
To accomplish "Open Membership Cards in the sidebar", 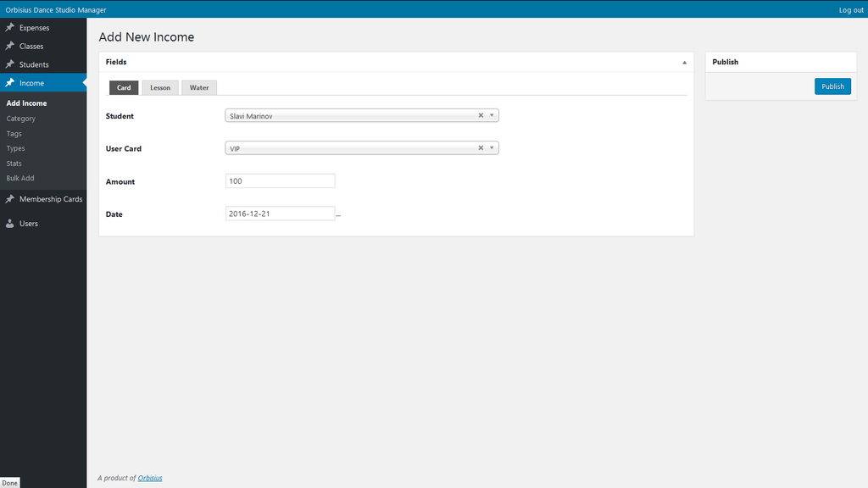I will [43, 199].
